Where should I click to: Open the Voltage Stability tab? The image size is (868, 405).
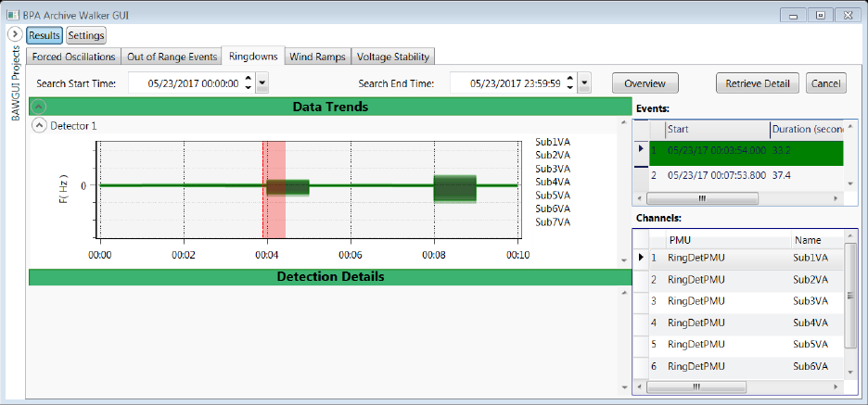(393, 57)
